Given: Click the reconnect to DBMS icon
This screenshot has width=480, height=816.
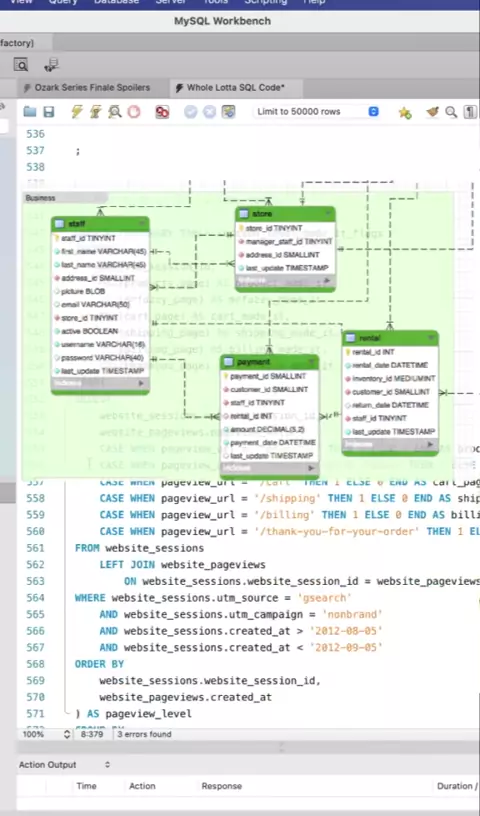Looking at the screenshot, I should pos(51,65).
